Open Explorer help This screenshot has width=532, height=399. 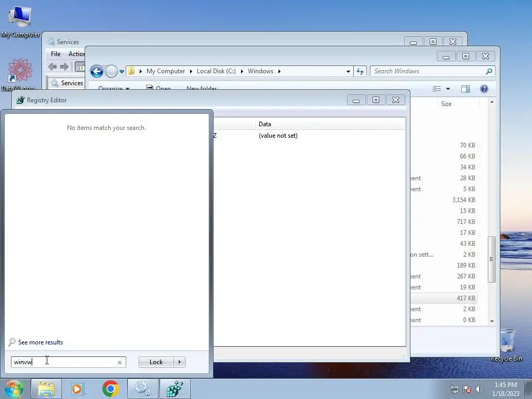(484, 89)
